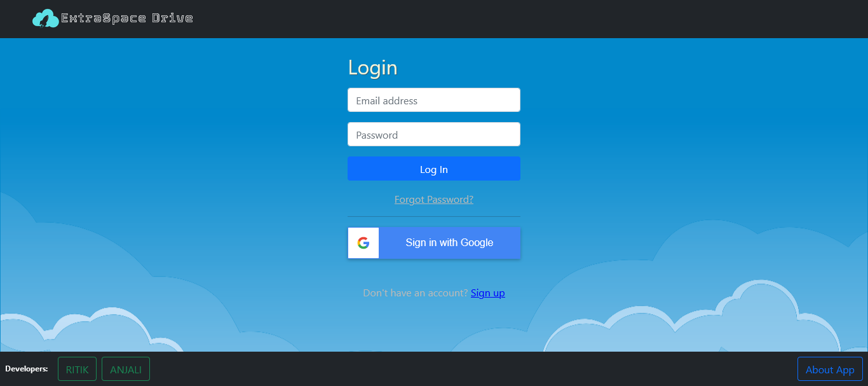
Task: Open the Forgot Password? link
Action: tap(434, 200)
